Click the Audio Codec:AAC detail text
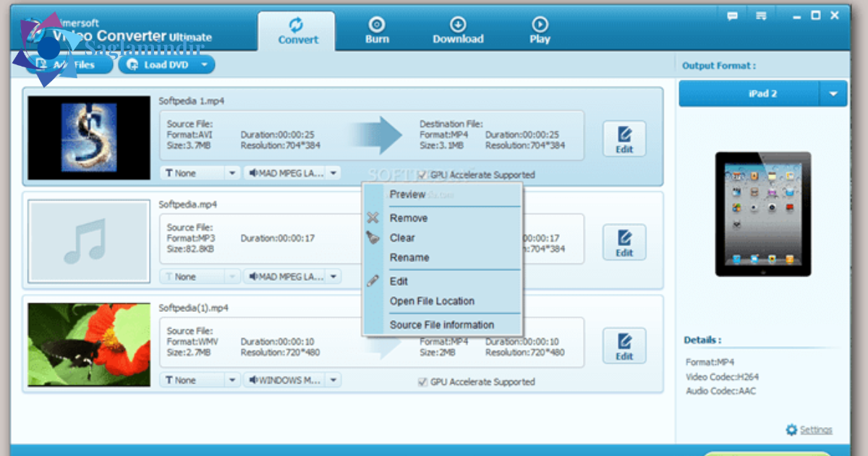 pyautogui.click(x=719, y=392)
